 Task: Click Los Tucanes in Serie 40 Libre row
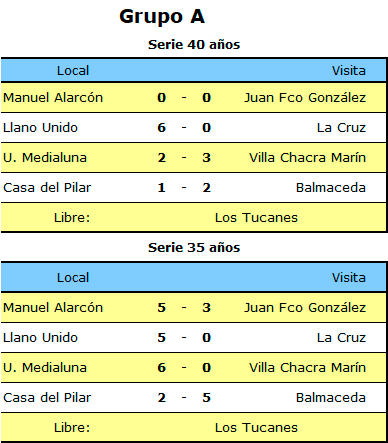pos(256,218)
